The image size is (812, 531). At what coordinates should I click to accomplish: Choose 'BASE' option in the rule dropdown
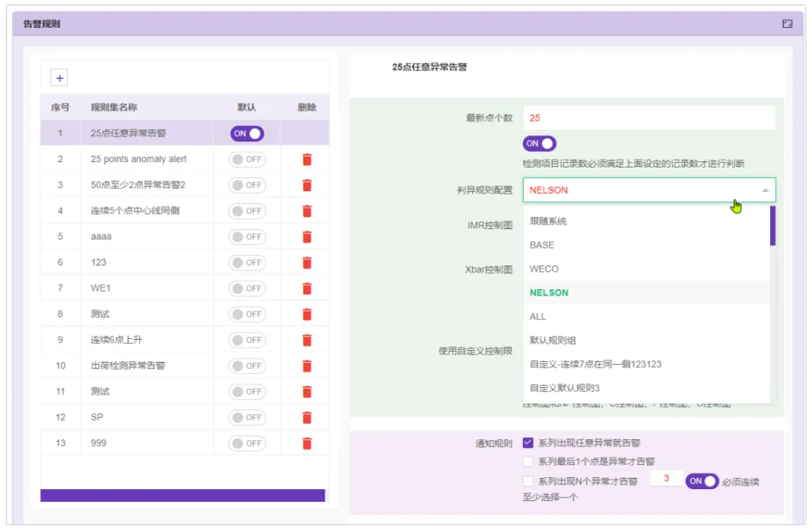pyautogui.click(x=542, y=245)
